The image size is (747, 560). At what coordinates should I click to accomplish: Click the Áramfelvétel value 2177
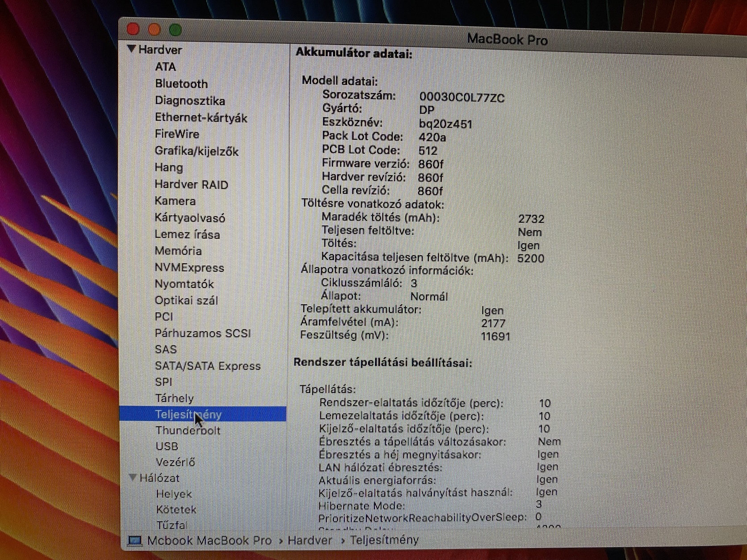[493, 323]
